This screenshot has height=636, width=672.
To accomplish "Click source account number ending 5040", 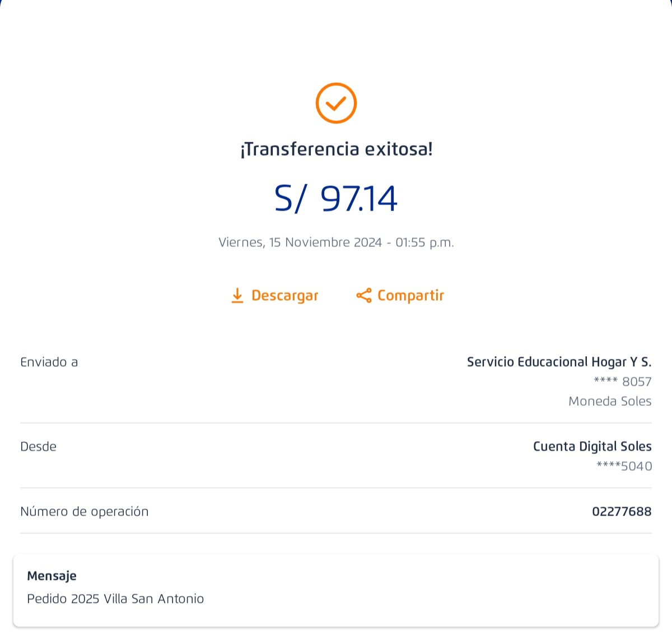I will point(624,466).
